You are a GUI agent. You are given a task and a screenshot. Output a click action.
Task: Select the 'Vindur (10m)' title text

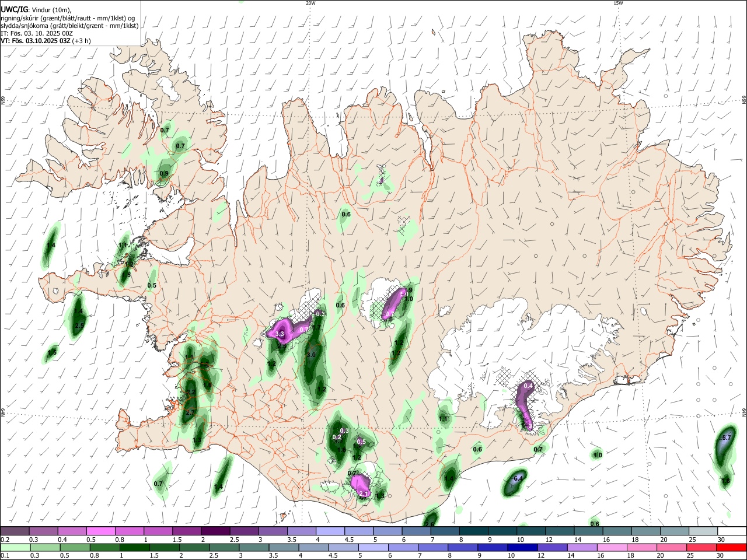coord(51,10)
